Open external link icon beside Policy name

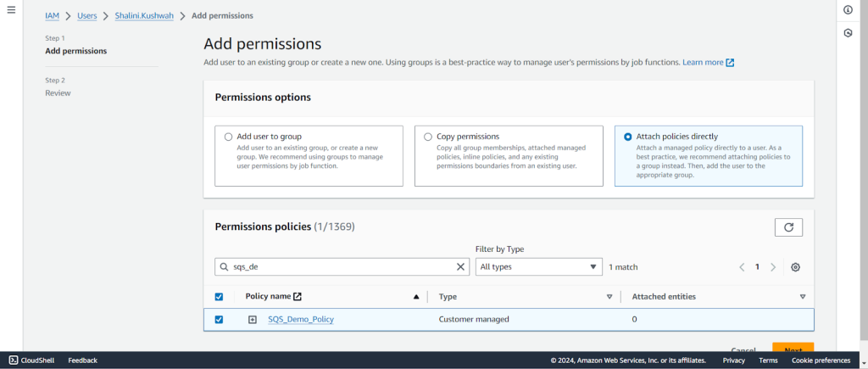[x=298, y=296]
